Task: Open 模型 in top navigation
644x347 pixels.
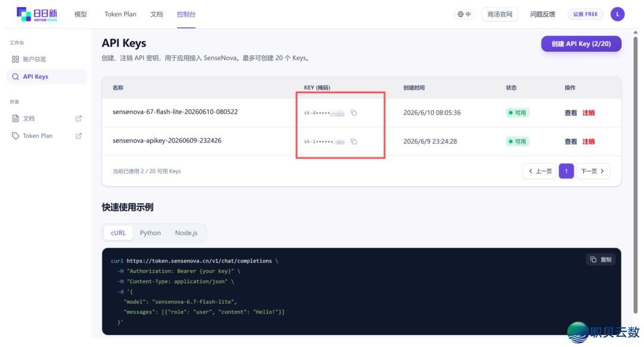Action: tap(80, 14)
